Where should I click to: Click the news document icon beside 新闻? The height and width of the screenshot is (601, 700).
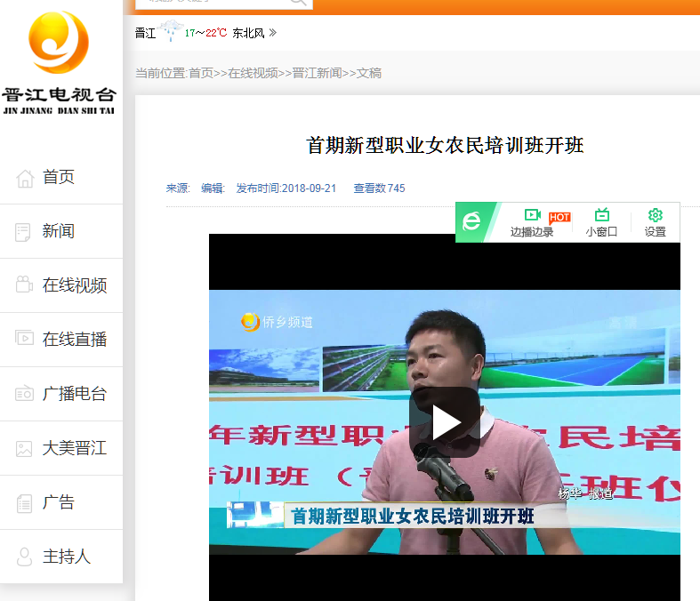(24, 232)
